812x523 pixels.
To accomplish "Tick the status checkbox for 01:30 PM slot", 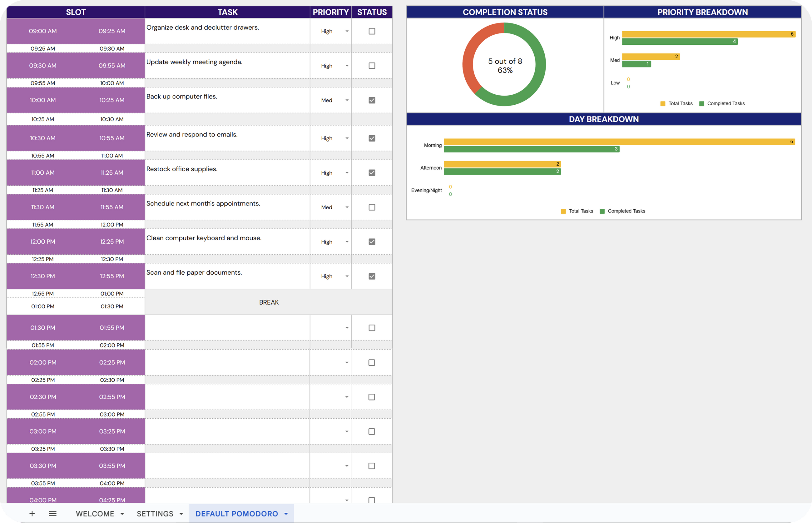I will (372, 328).
